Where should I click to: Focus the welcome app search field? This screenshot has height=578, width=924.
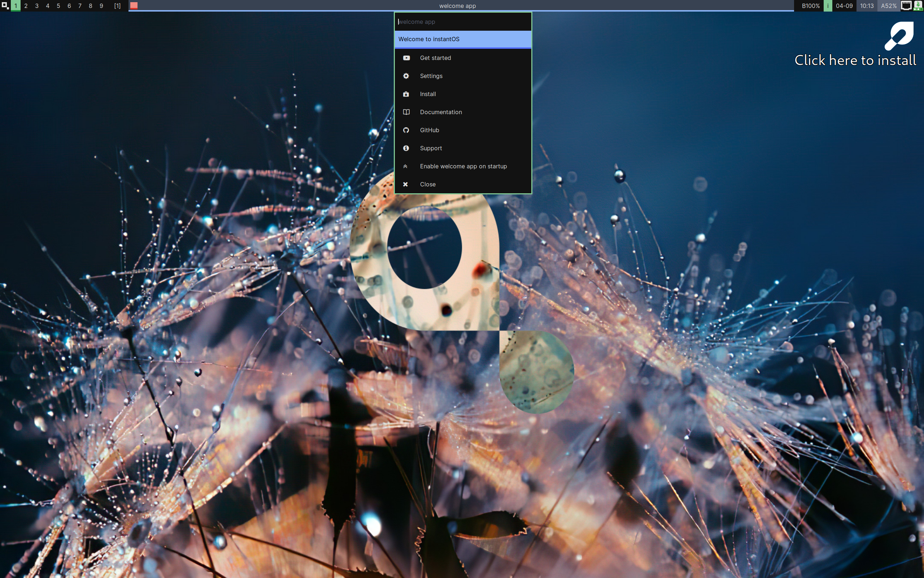[x=463, y=22]
